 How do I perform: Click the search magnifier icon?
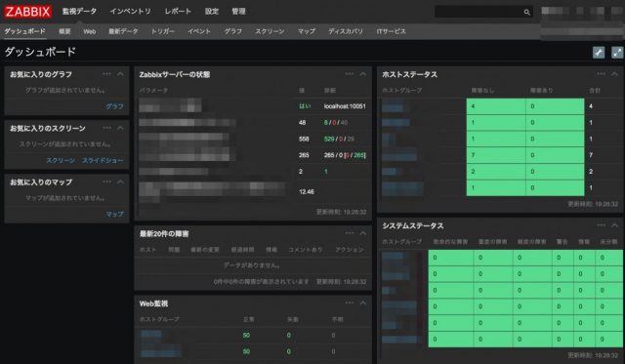coord(526,12)
